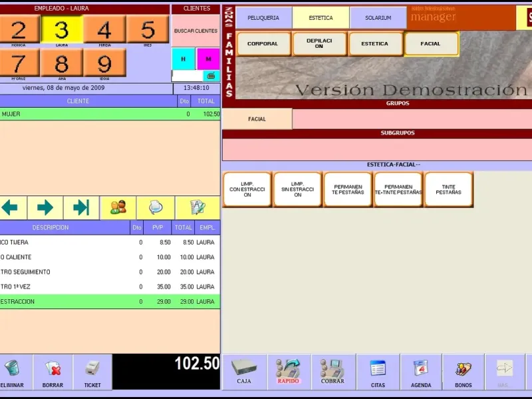Open CAJA cash drawer icon
Screen dimensions: 532x399
coord(244,372)
